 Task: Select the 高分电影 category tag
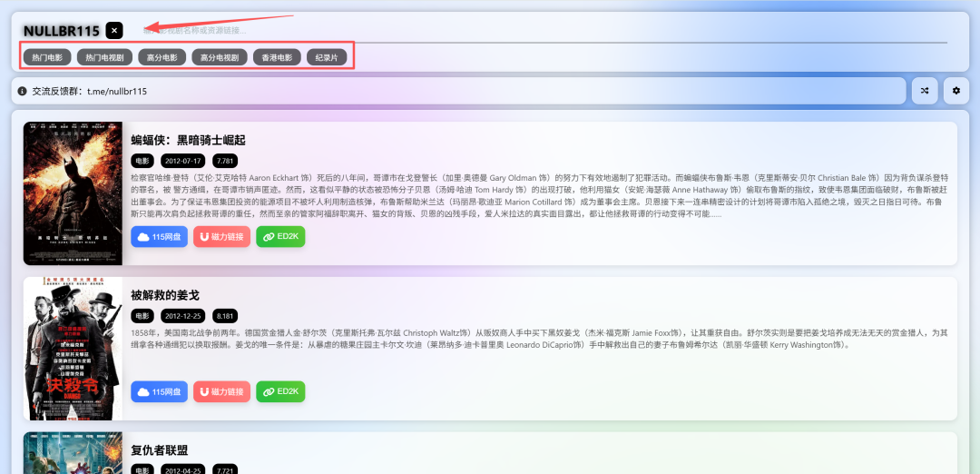pyautogui.click(x=162, y=57)
